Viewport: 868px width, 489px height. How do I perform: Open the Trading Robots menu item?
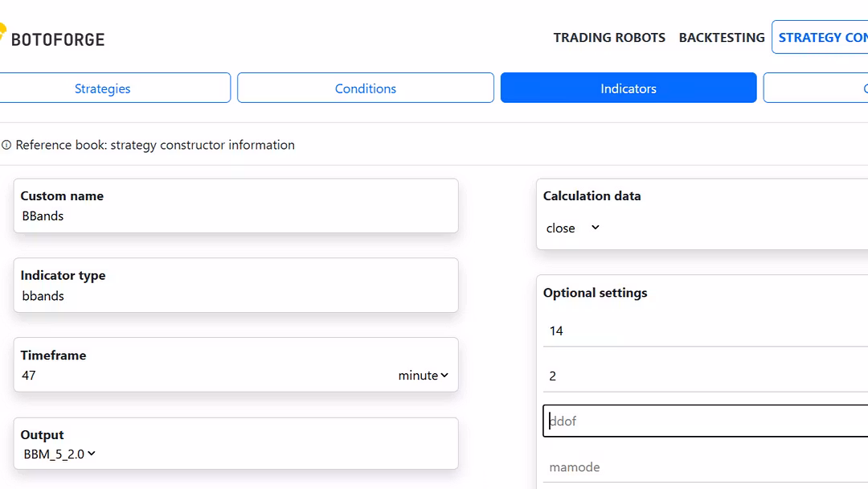coord(609,38)
